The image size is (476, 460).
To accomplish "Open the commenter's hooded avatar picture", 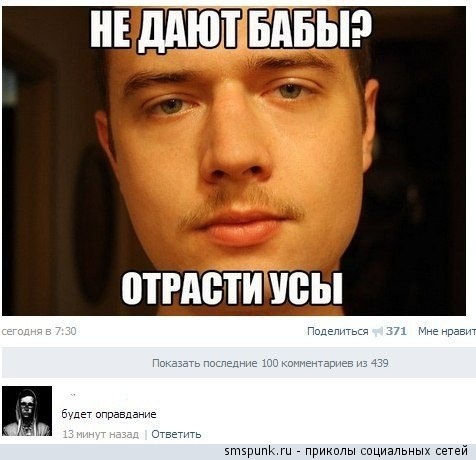I will point(27,411).
